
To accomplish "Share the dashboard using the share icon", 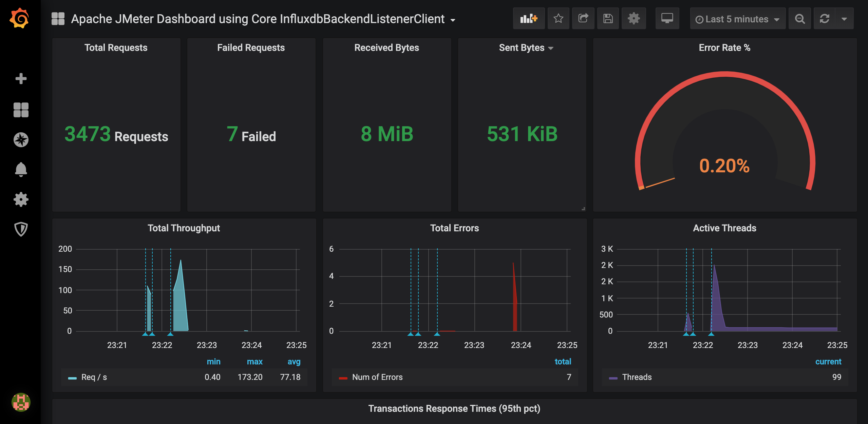I will pos(583,19).
